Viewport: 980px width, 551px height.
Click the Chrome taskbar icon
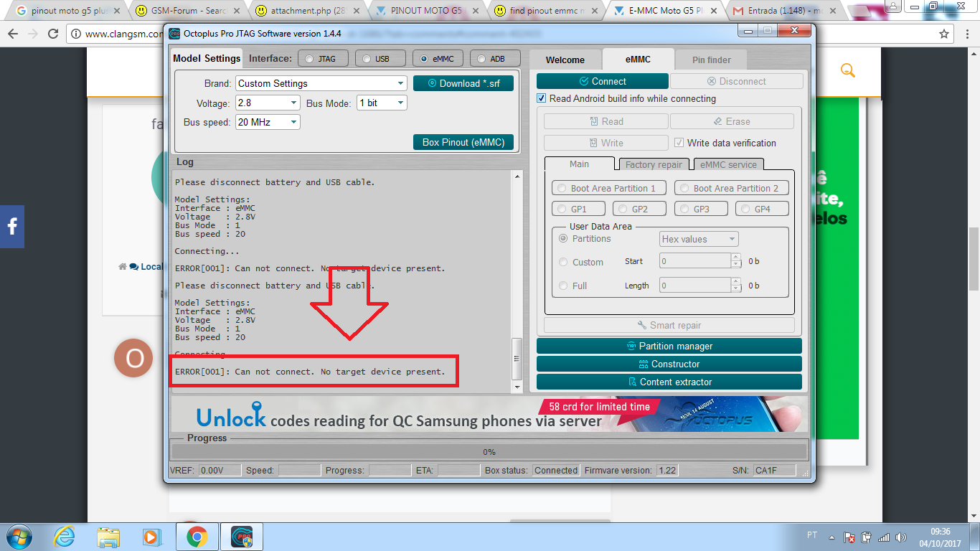(x=197, y=537)
